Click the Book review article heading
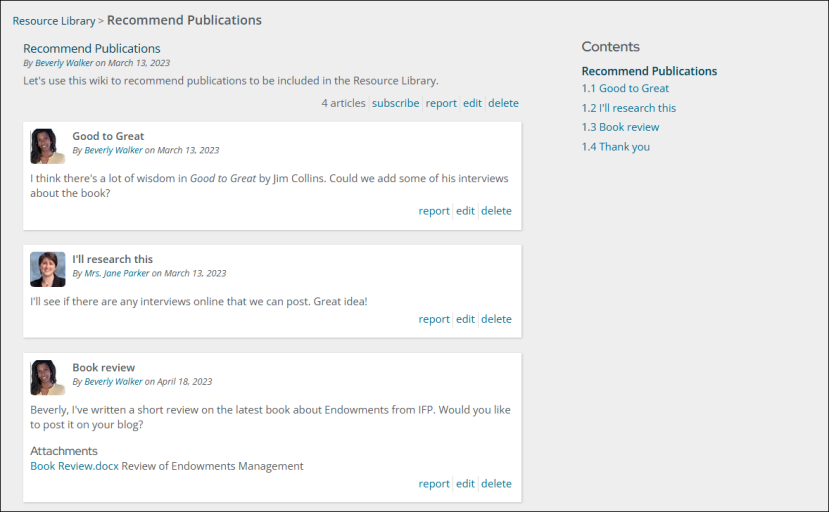The image size is (829, 512). [x=104, y=368]
